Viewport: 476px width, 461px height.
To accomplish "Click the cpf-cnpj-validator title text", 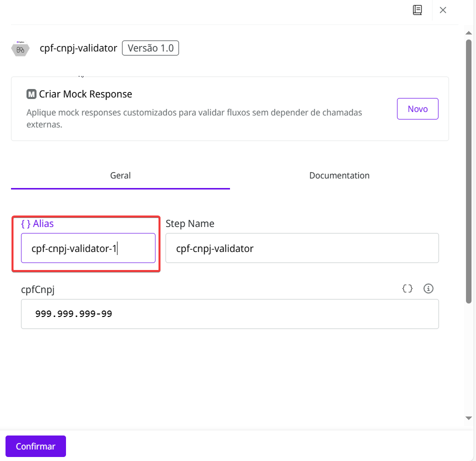I will pyautogui.click(x=78, y=48).
